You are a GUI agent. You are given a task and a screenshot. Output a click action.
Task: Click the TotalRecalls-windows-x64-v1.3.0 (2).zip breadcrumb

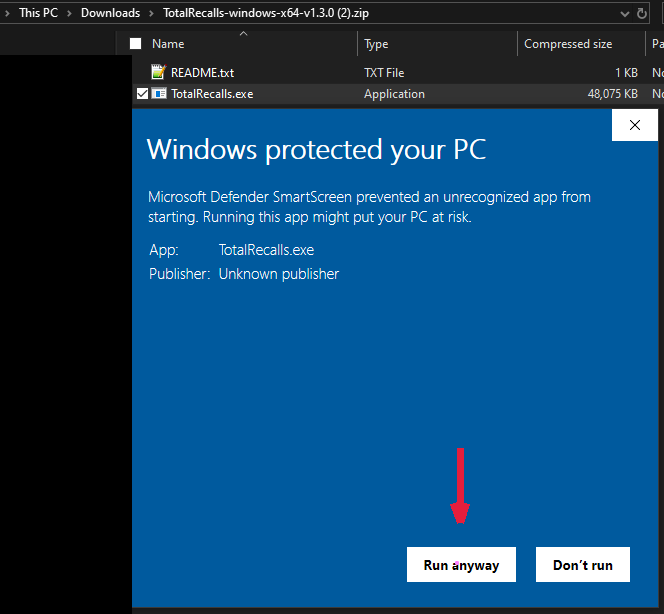(x=266, y=13)
